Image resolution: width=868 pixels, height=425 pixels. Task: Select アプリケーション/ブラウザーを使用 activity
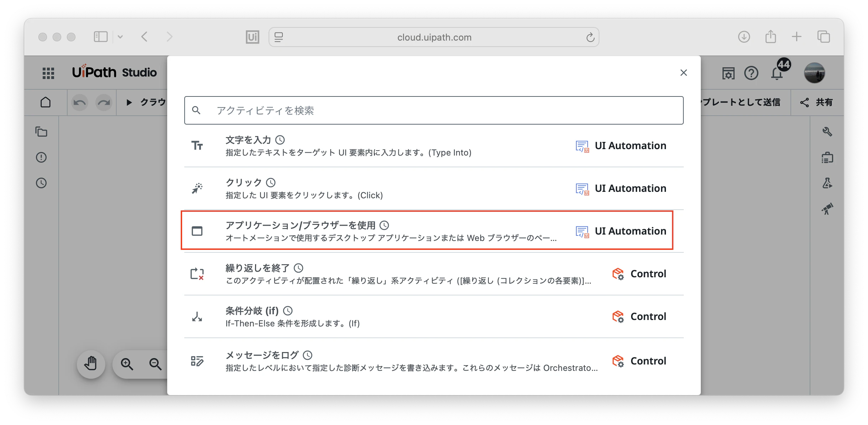point(434,231)
